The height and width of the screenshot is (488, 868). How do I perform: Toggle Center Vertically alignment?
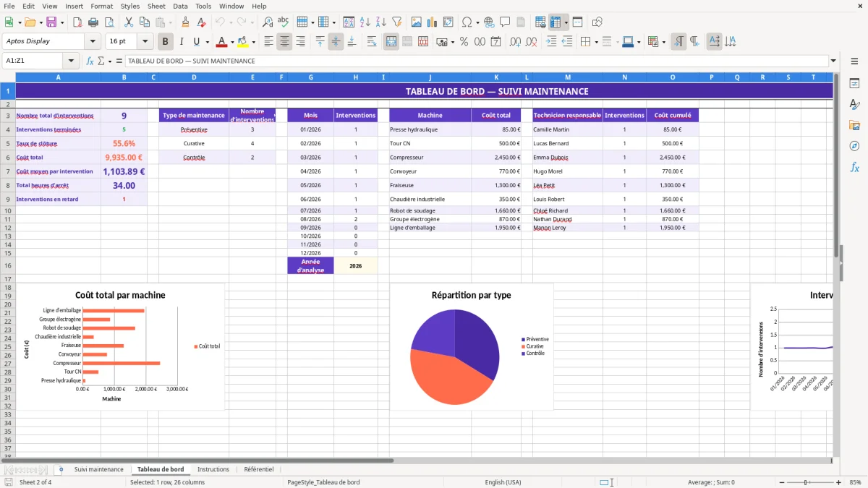tap(336, 42)
